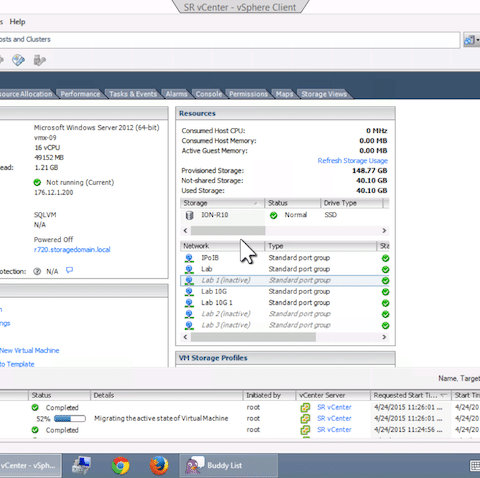This screenshot has height=478, width=480.
Task: Select the Lab 10G 1 network icon
Action: 189,303
